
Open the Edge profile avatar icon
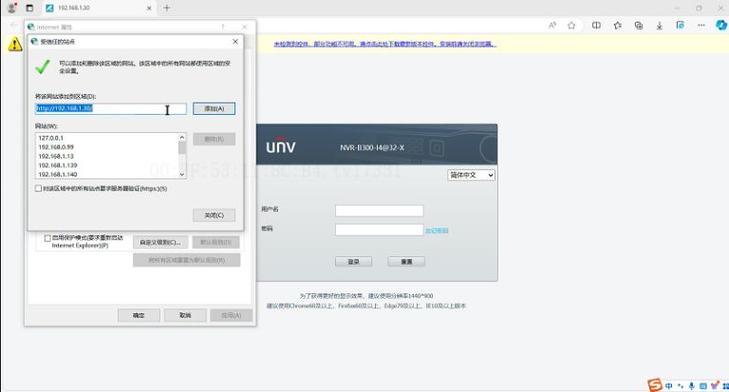[x=12, y=8]
